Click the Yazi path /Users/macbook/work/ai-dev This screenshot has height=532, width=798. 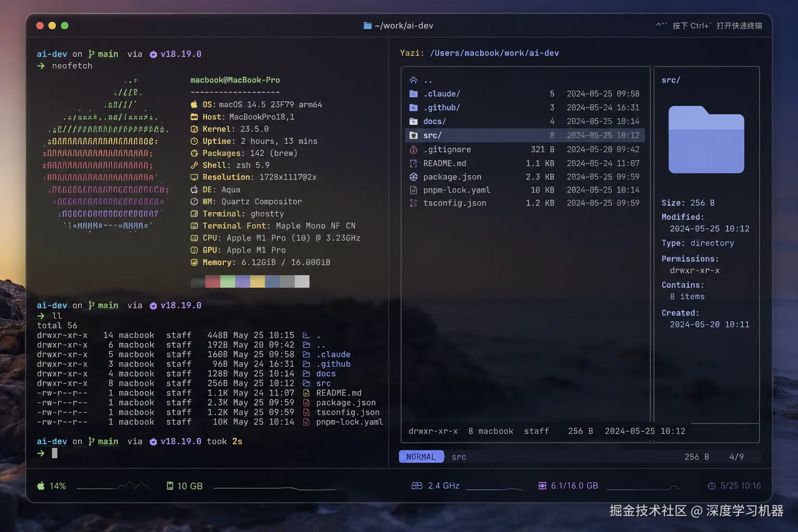point(495,53)
